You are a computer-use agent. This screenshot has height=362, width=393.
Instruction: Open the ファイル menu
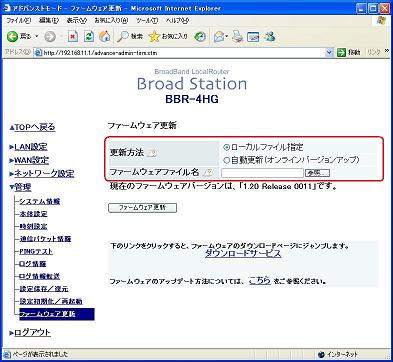pos(19,20)
